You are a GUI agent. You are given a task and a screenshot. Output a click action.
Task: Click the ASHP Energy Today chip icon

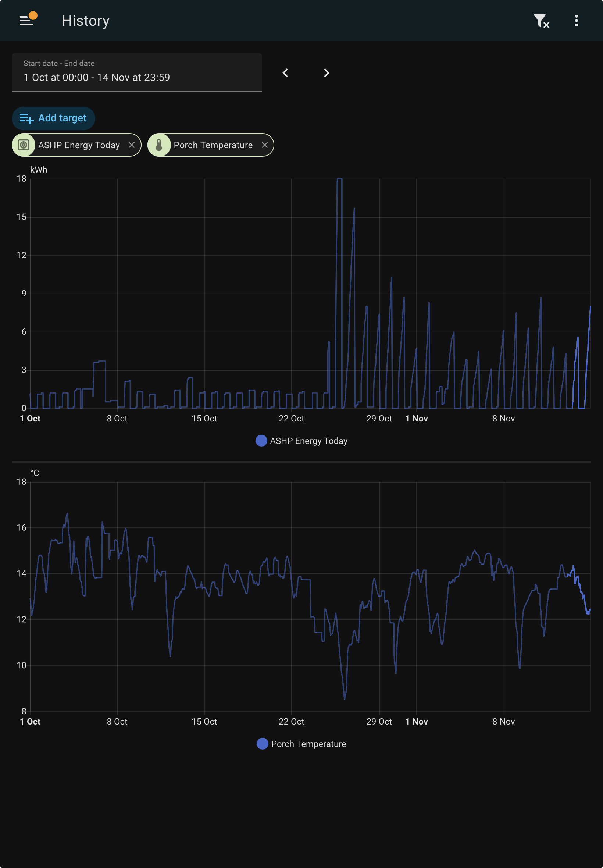pyautogui.click(x=24, y=145)
